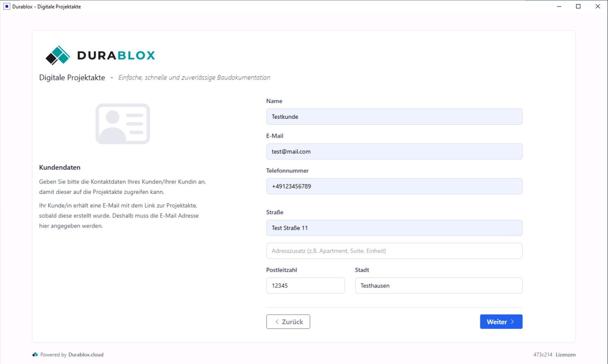Open the Lizenzen link
The image size is (608, 364).
click(565, 355)
